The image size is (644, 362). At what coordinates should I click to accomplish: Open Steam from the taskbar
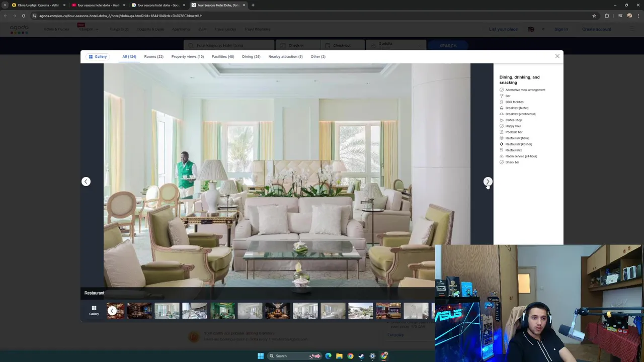point(361,356)
